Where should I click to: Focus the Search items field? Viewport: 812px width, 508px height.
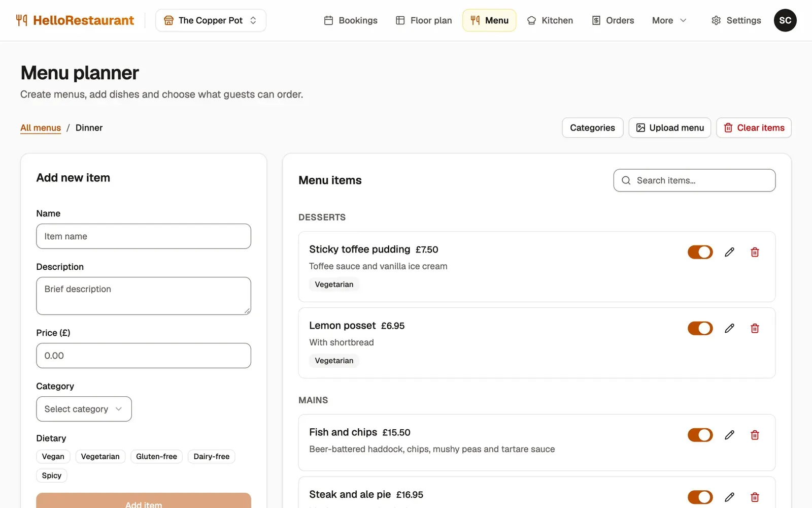click(694, 180)
